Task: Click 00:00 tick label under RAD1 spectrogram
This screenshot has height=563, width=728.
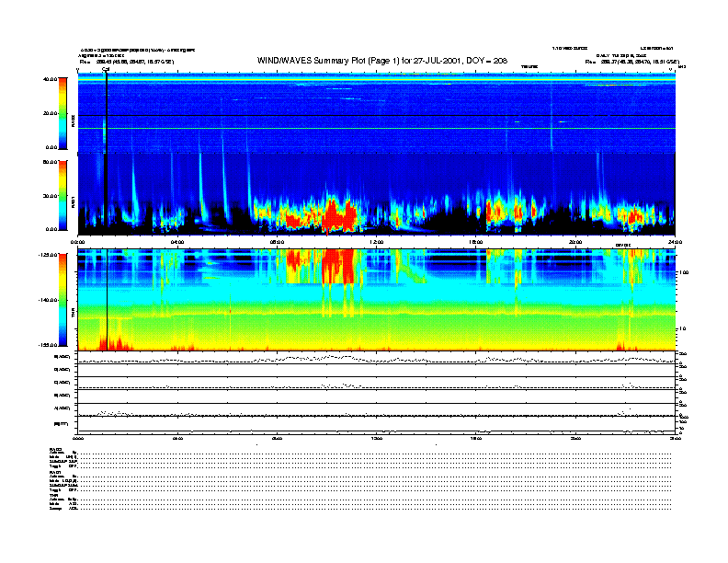Action: coord(77,242)
